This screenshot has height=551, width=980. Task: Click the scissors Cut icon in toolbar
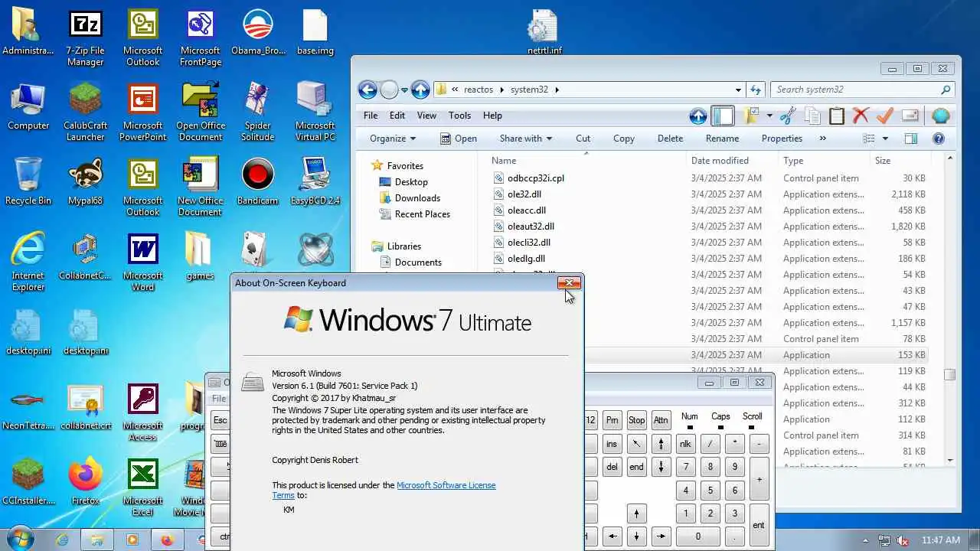788,116
